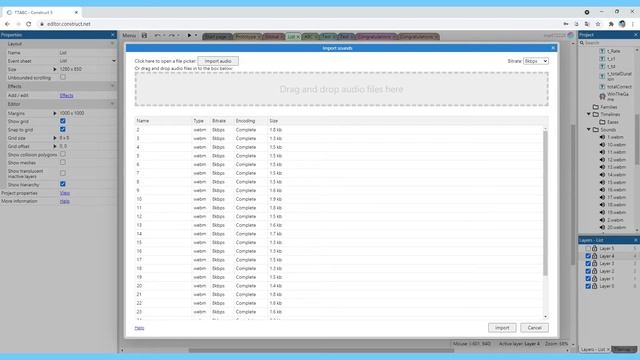
Task: Open the Menu button in the editor
Action: [x=129, y=36]
